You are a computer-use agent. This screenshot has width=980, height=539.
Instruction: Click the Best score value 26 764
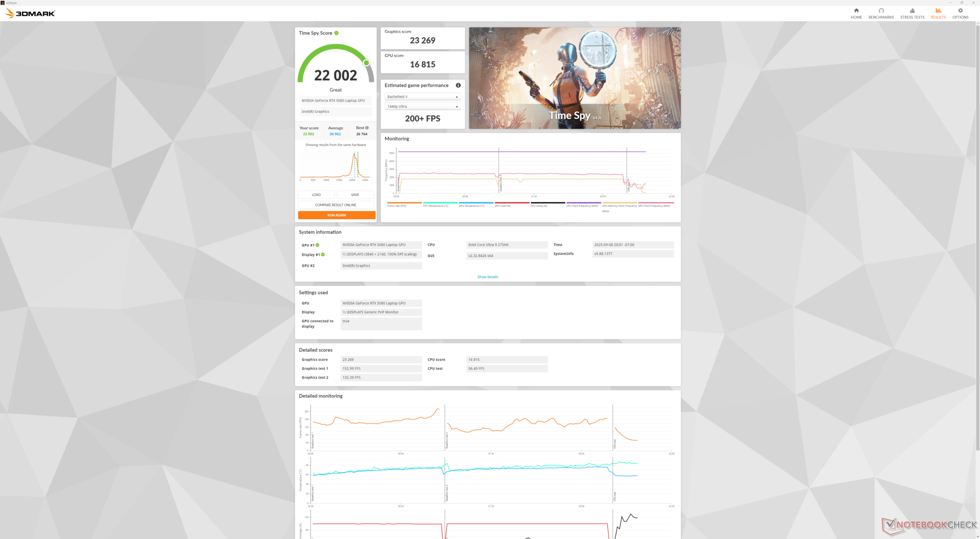point(362,134)
